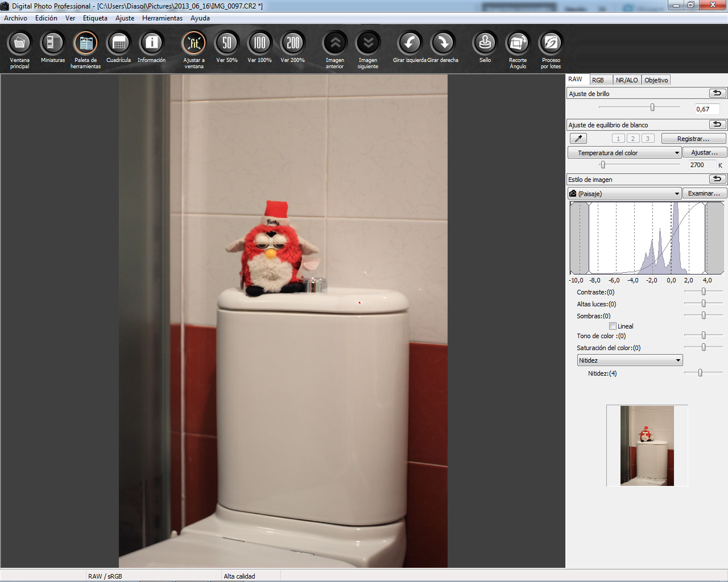Fit image using Ajustar a ventana
Viewport: 728px width, 582px height.
[x=193, y=50]
